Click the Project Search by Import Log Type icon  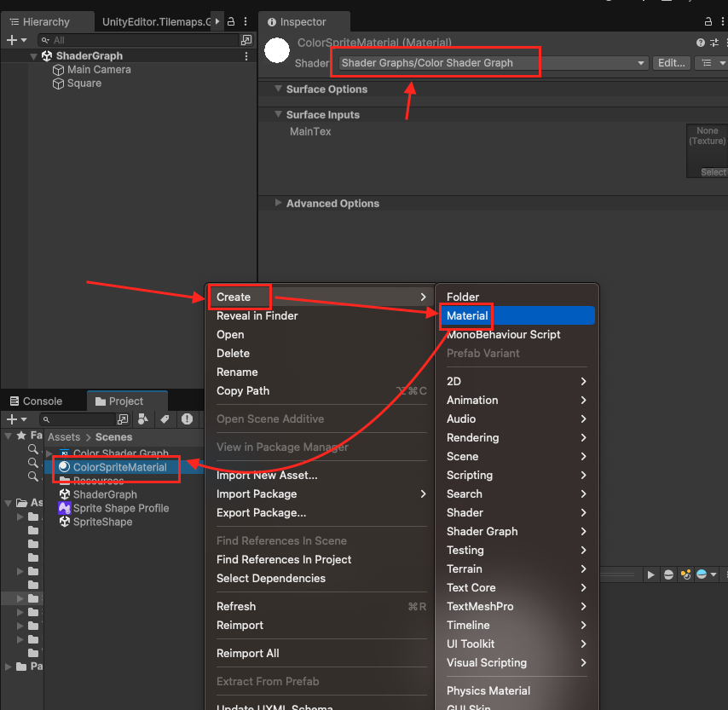(x=187, y=419)
